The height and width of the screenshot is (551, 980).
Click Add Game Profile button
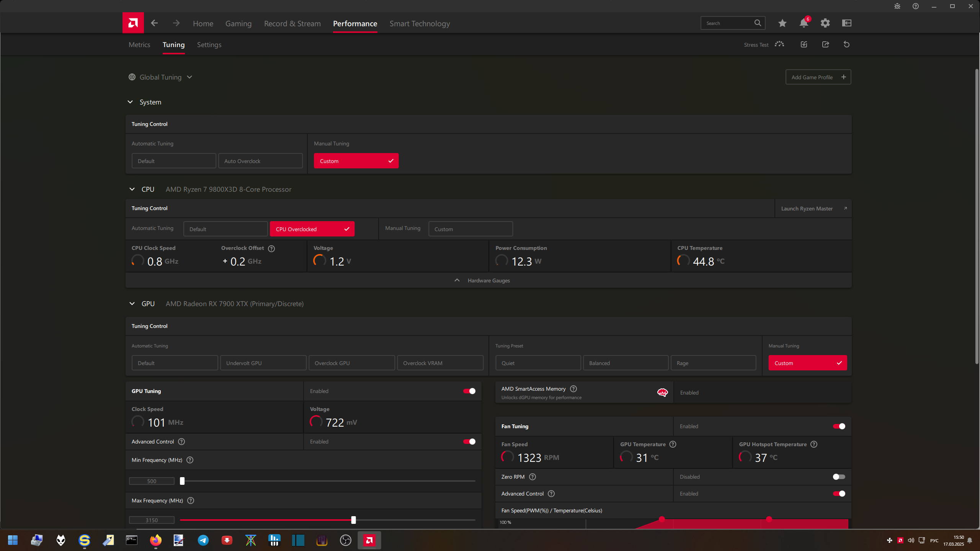point(818,77)
